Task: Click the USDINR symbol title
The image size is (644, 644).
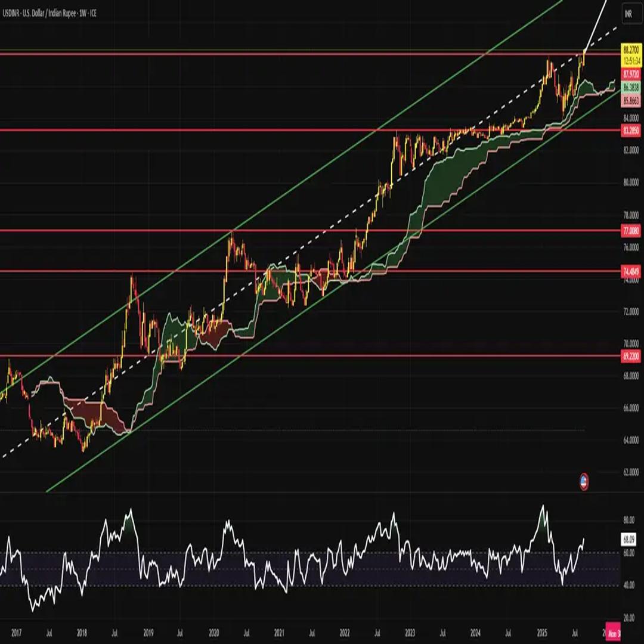Action: pyautogui.click(x=14, y=13)
